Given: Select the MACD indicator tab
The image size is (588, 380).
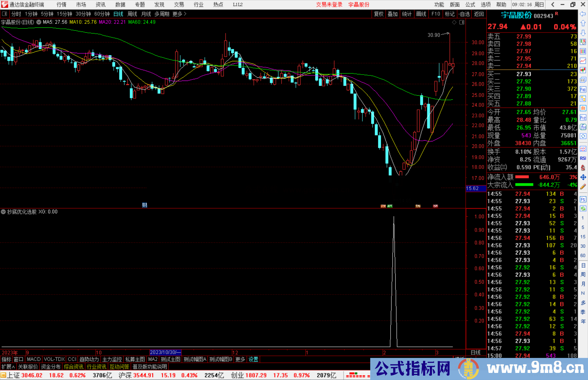Looking at the screenshot, I should click(33, 359).
